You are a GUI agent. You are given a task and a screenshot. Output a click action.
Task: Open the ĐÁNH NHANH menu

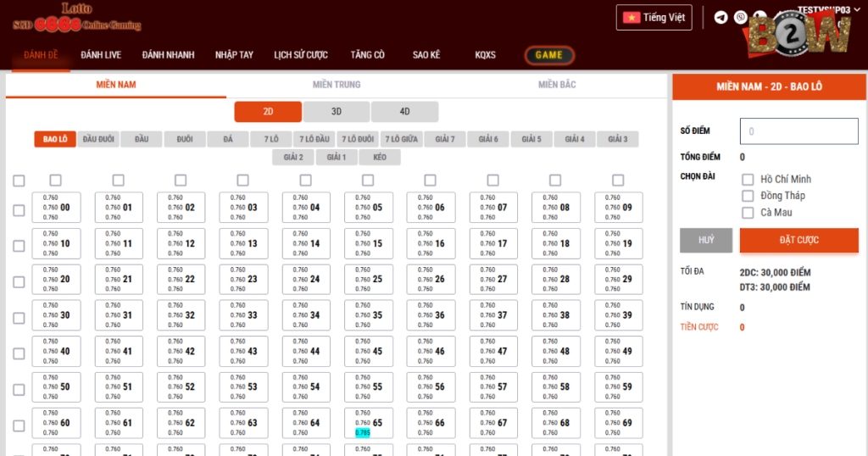click(x=169, y=55)
